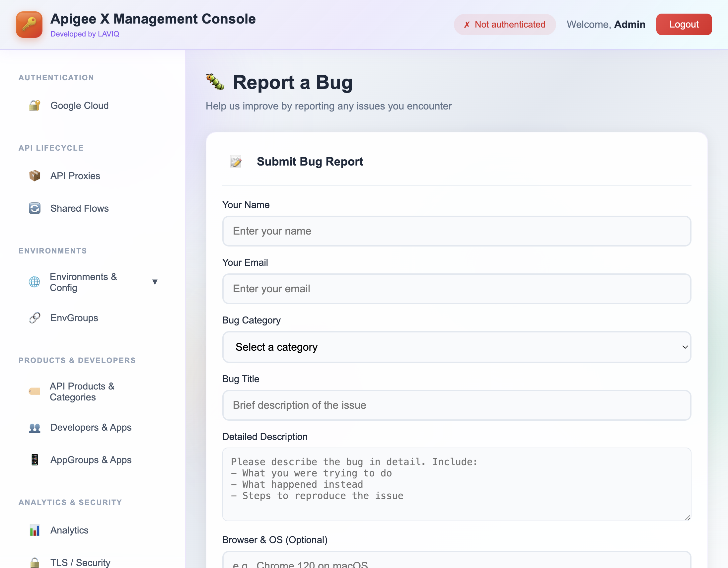The width and height of the screenshot is (728, 568).
Task: Open the Environments section heading
Action: [52, 251]
